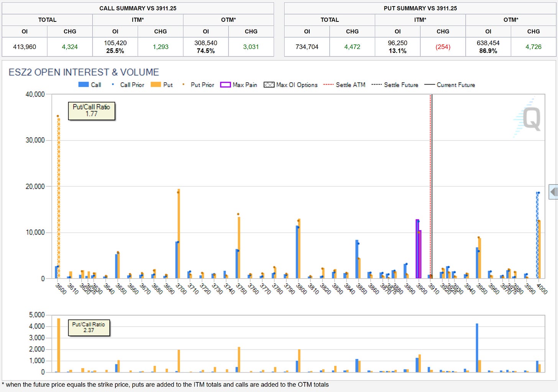Viewport: 558px width, 392px height.
Task: Toggle the Current Future legend label
Action: point(456,85)
